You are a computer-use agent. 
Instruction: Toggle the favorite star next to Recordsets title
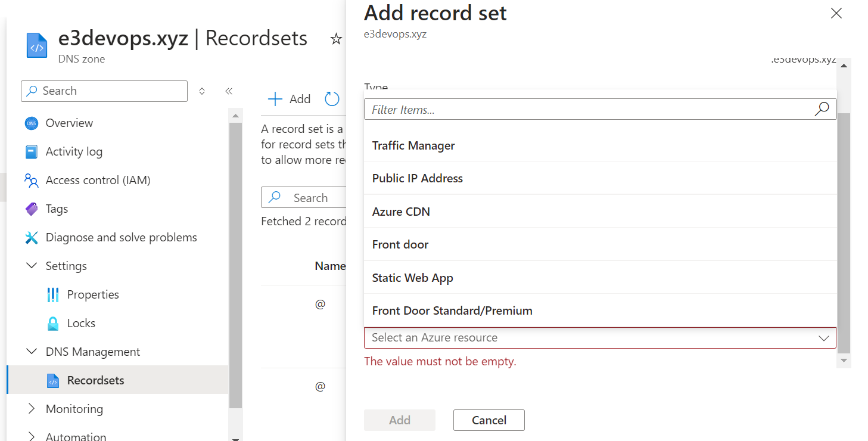pyautogui.click(x=336, y=38)
